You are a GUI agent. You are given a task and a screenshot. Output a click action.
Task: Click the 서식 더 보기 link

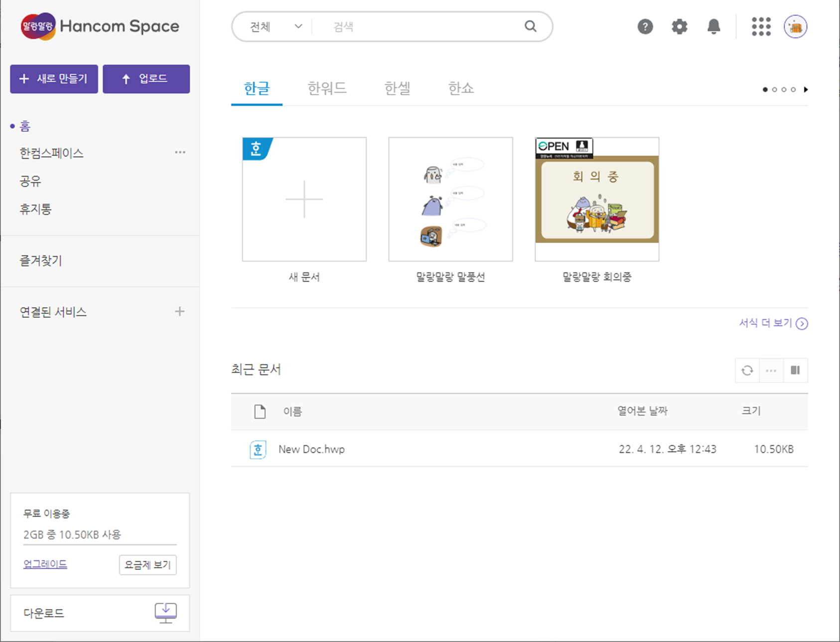(x=765, y=323)
